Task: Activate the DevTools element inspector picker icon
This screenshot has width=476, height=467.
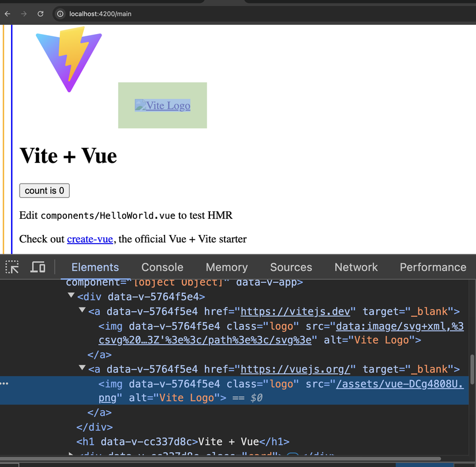Action: coord(12,267)
